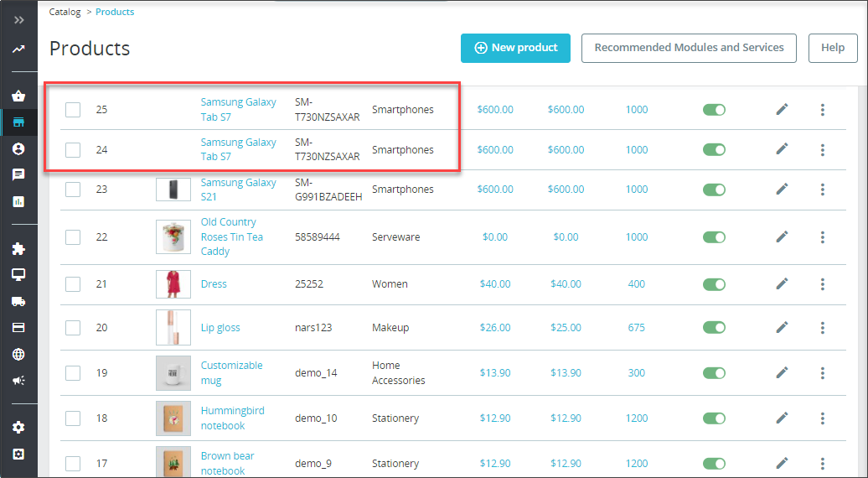Select checkbox for product 25
The height and width of the screenshot is (478, 868).
(73, 110)
